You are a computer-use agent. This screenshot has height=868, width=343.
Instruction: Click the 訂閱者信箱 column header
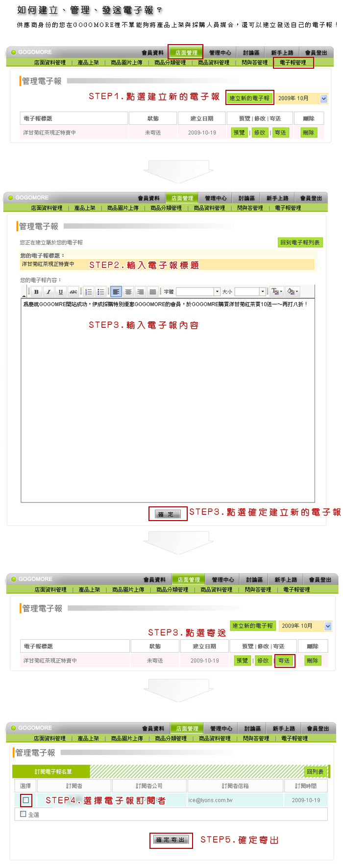(235, 786)
